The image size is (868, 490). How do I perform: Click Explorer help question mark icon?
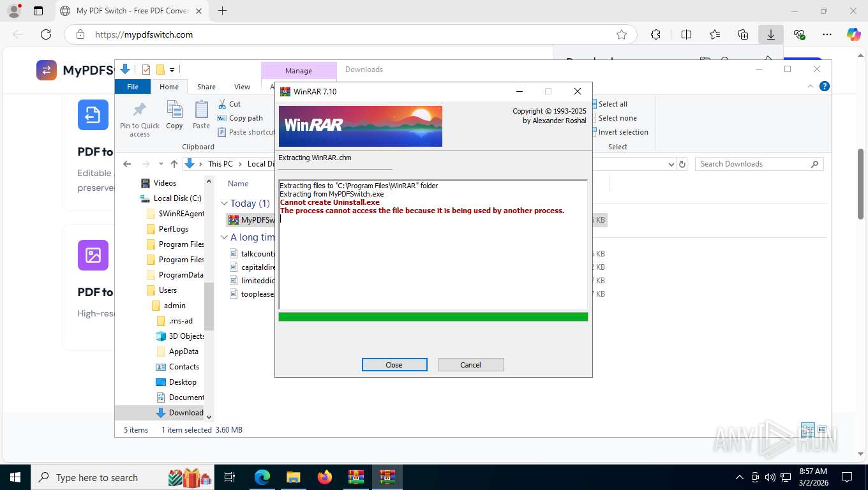(825, 86)
